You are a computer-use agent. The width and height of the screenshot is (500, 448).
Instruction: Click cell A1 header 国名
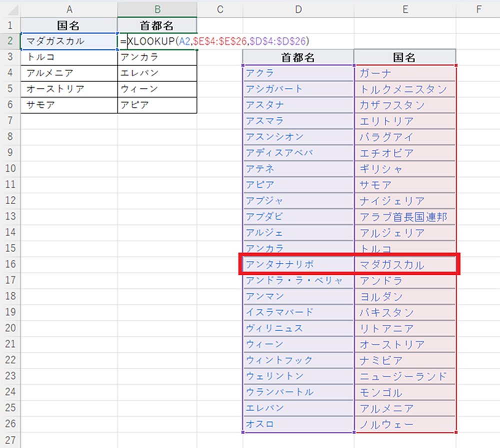pyautogui.click(x=69, y=25)
